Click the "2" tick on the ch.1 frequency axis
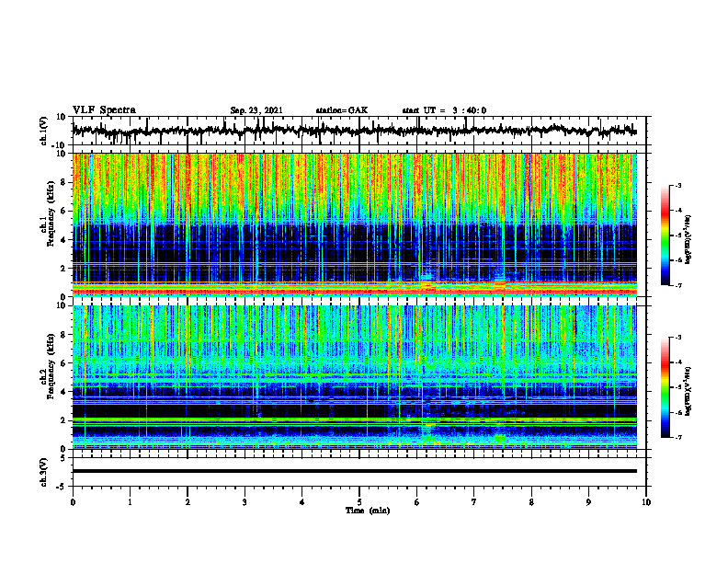728x563 pixels. (64, 268)
